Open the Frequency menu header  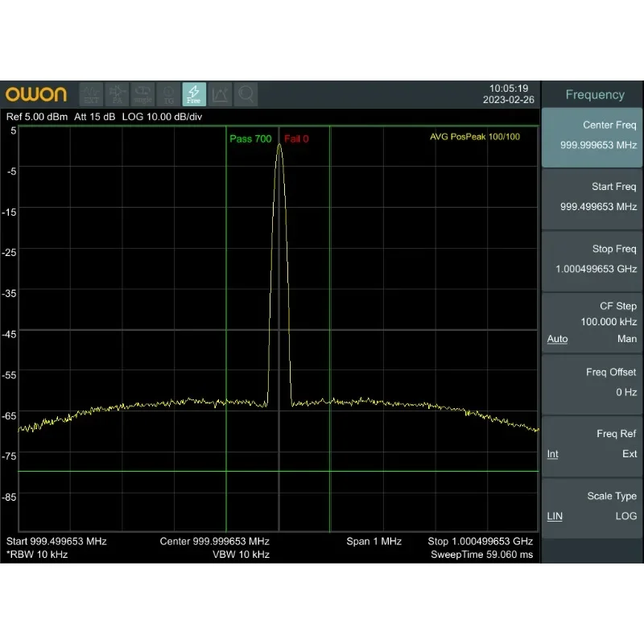(x=594, y=95)
